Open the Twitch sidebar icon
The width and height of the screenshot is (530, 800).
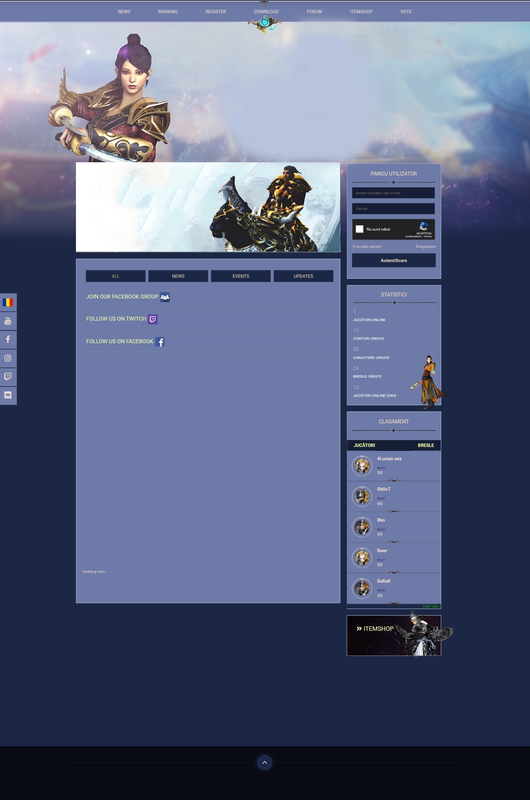(8, 377)
